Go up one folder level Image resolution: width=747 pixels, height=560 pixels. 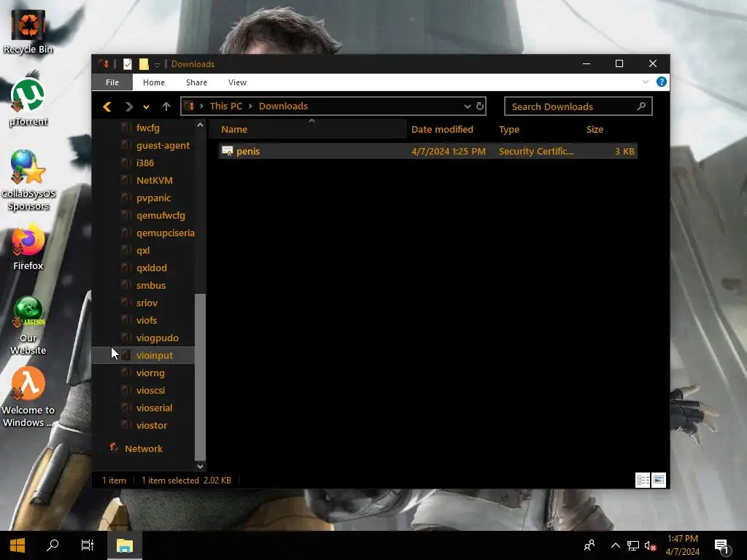pos(166,106)
